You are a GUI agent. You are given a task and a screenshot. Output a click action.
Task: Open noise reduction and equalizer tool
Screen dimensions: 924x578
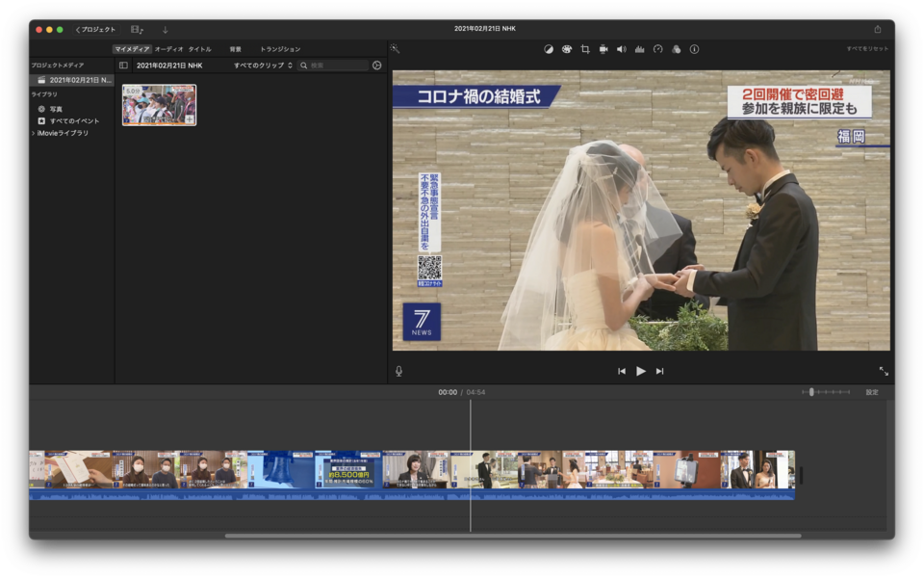(x=639, y=49)
